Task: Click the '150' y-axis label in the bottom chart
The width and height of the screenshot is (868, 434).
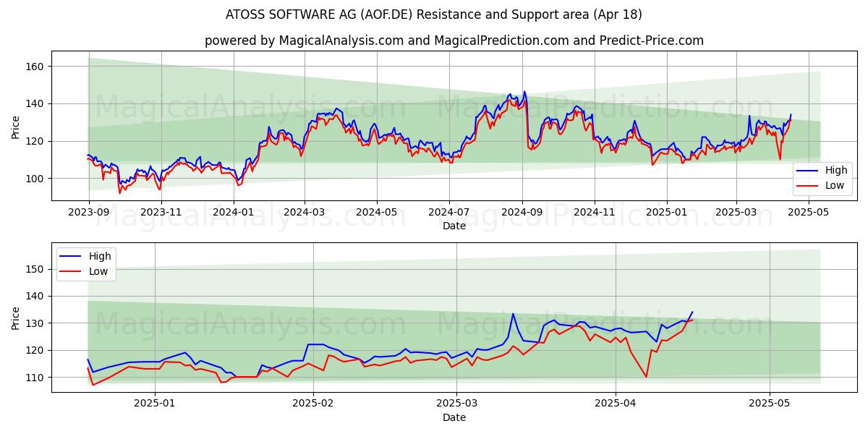Action: (35, 269)
